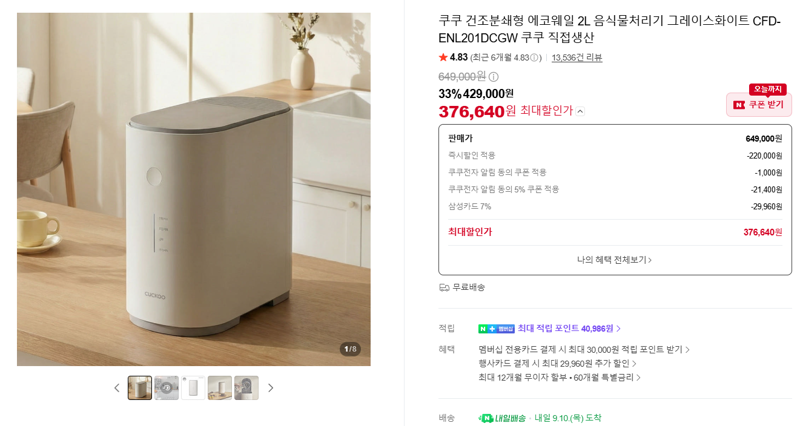Open 멤버십 전용카드 30,000원 적립 benefit details
This screenshot has width=800, height=426.
[x=584, y=349]
